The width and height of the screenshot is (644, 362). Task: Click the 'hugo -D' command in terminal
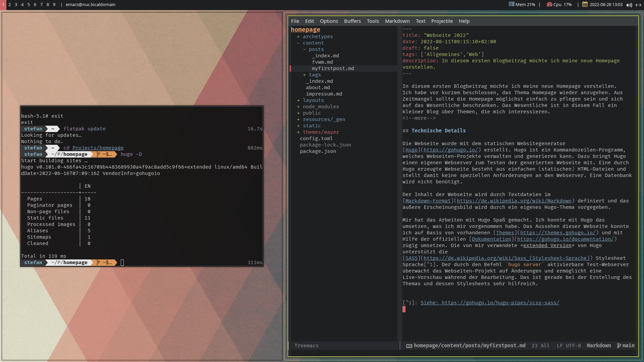pyautogui.click(x=131, y=154)
